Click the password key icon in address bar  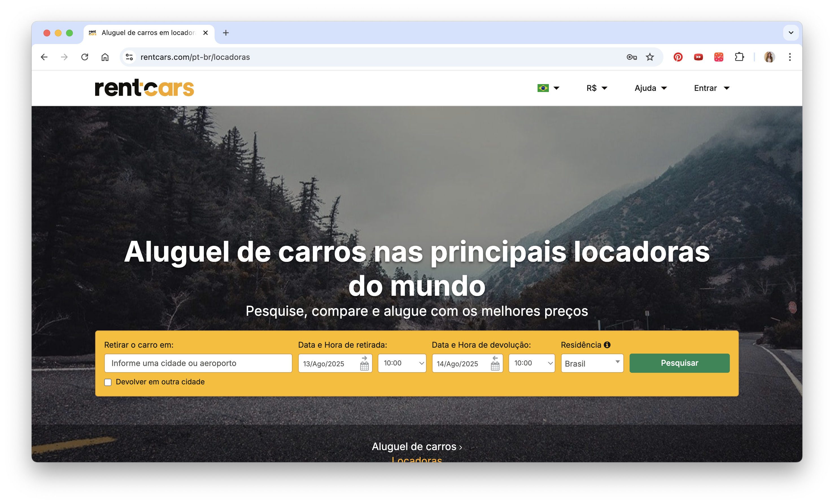(631, 57)
